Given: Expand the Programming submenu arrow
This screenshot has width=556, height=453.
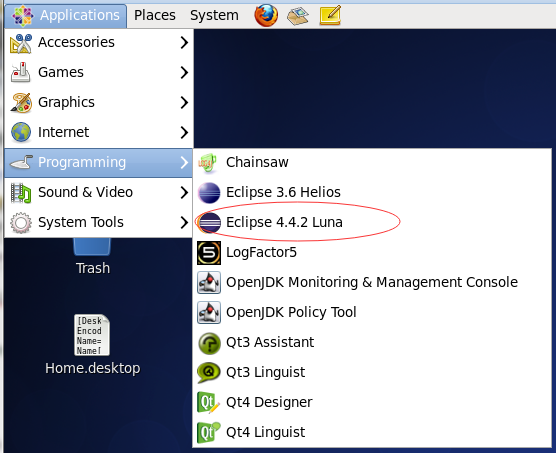Looking at the screenshot, I should coord(184,162).
